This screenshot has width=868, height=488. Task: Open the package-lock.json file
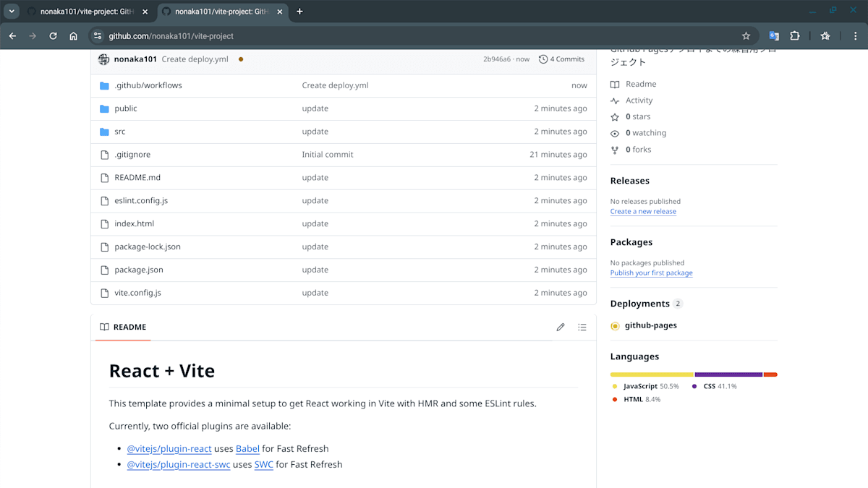point(148,247)
